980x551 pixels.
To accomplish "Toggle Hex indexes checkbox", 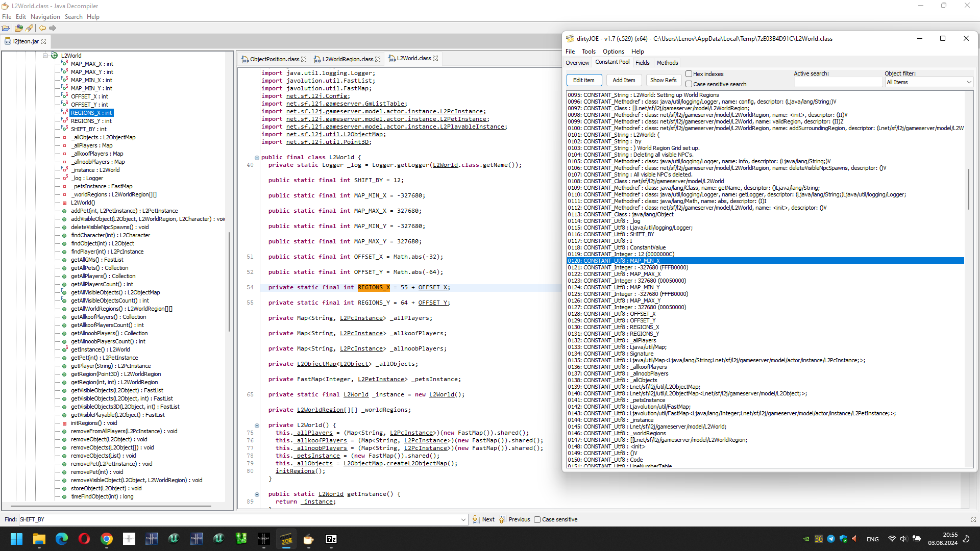I will [689, 74].
